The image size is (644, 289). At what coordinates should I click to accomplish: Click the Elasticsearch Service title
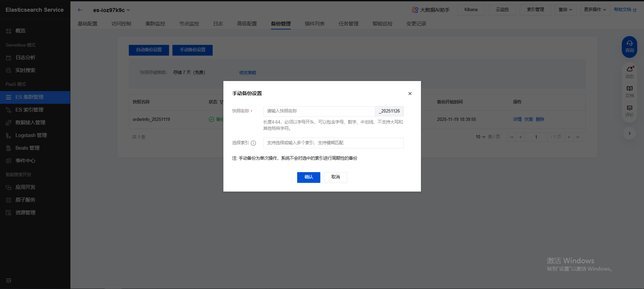35,10
